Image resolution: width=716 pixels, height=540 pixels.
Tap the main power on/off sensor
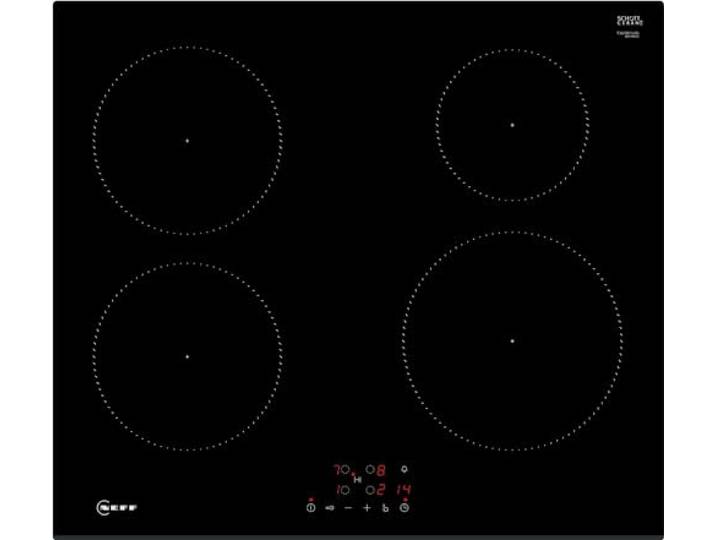click(311, 508)
